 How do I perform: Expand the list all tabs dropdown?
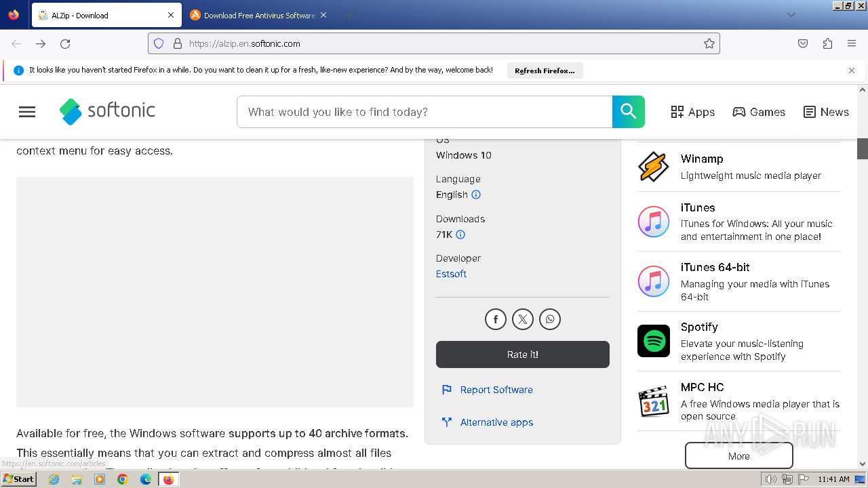pos(791,15)
